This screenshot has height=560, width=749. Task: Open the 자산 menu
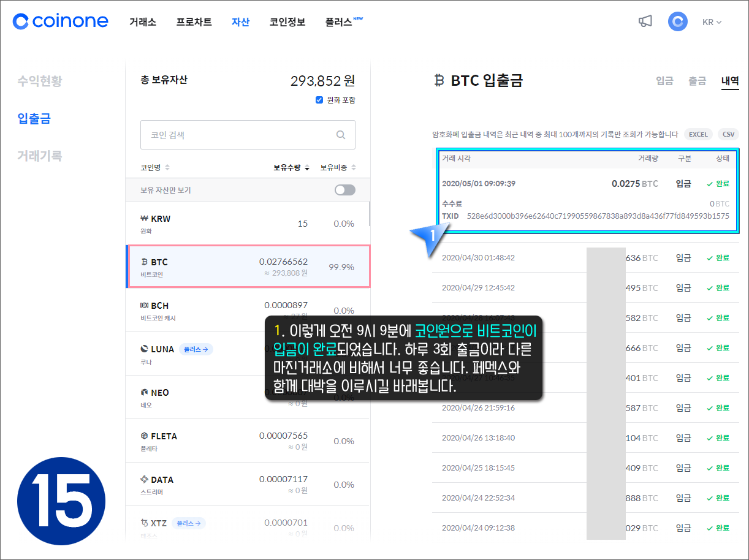pyautogui.click(x=240, y=22)
